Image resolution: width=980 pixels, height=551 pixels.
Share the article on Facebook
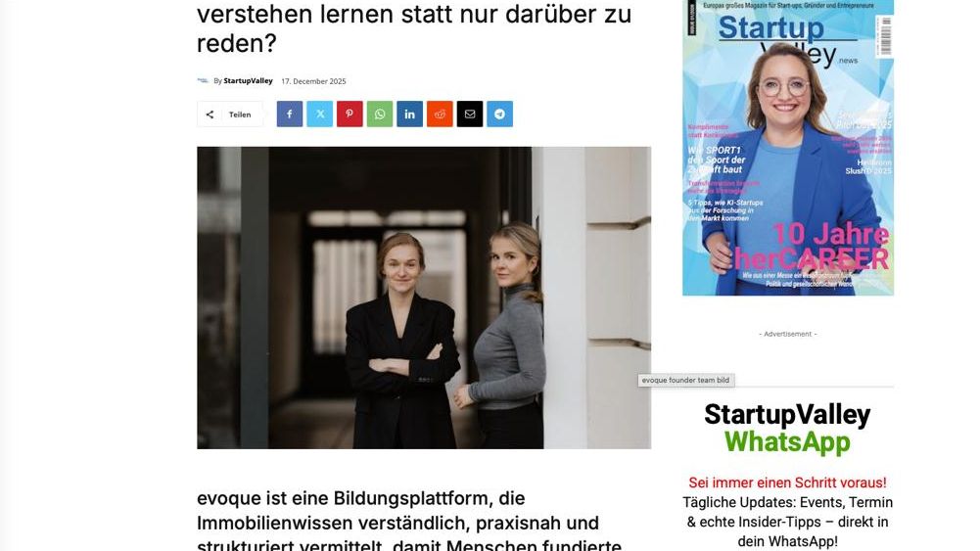(290, 114)
